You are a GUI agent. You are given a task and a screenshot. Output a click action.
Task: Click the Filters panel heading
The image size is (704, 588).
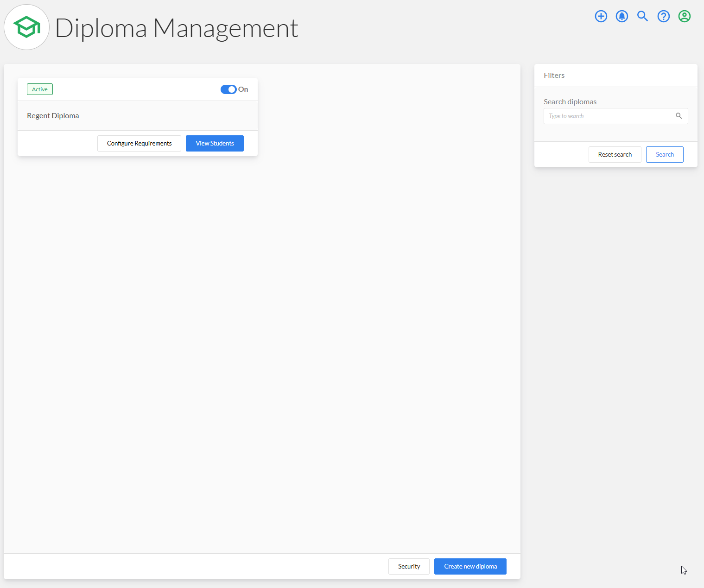pyautogui.click(x=554, y=76)
